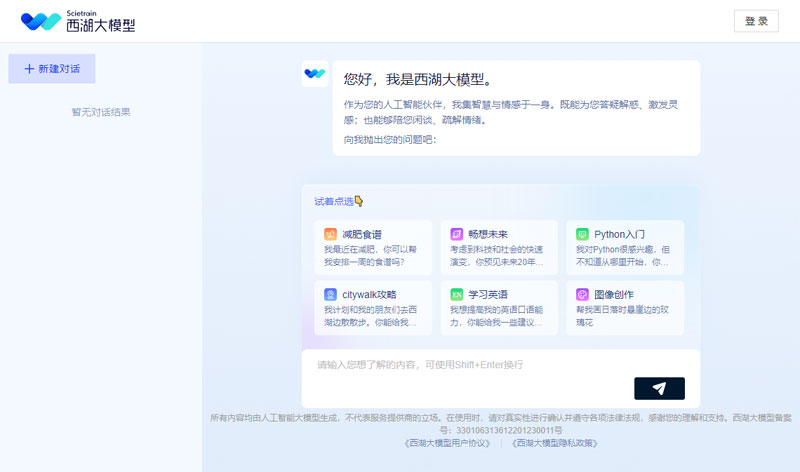Click the 减肥食谱 card icon
800x472 pixels.
point(330,234)
